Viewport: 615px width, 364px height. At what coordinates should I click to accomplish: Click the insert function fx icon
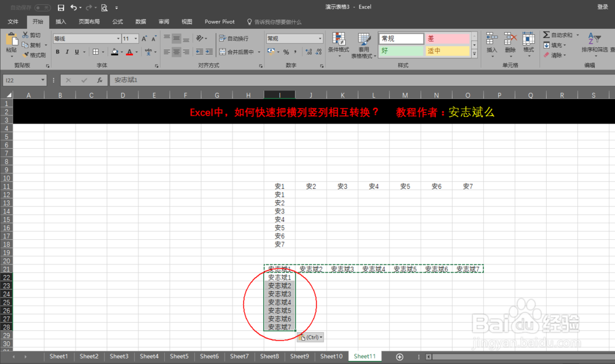click(100, 80)
